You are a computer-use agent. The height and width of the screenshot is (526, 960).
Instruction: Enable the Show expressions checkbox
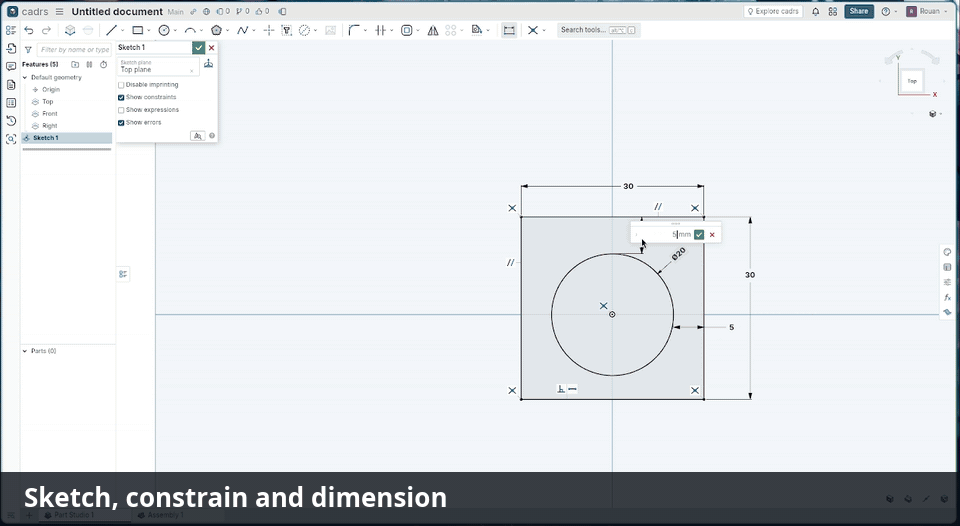[x=121, y=110]
